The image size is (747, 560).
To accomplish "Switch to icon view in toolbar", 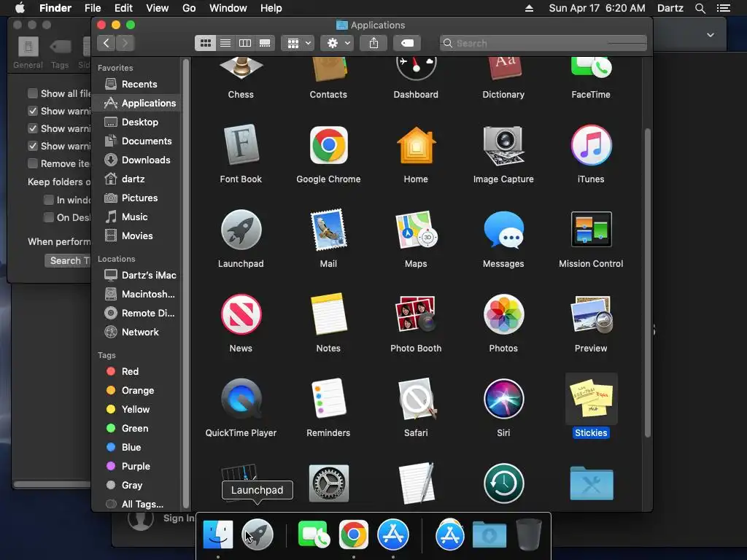I will (x=205, y=43).
